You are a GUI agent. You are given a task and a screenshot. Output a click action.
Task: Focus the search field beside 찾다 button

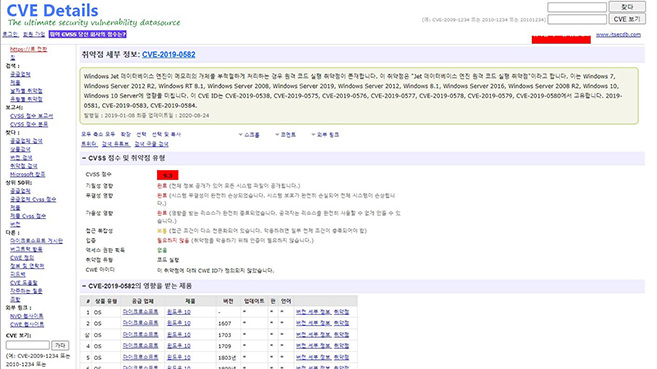coord(577,7)
